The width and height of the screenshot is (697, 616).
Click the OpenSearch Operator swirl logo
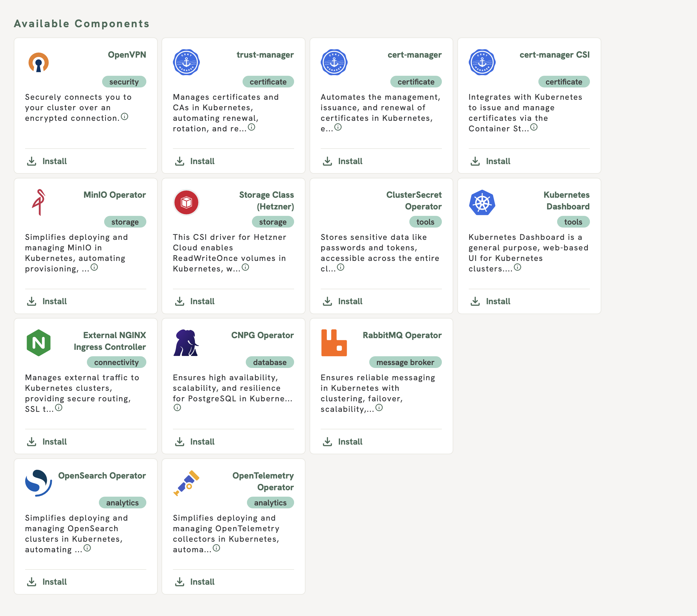[x=39, y=483]
